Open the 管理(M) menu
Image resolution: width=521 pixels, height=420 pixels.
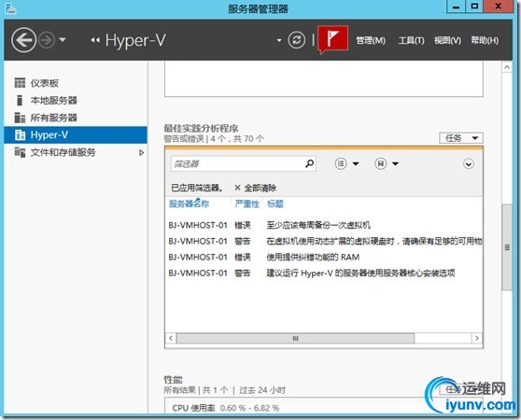tap(371, 40)
